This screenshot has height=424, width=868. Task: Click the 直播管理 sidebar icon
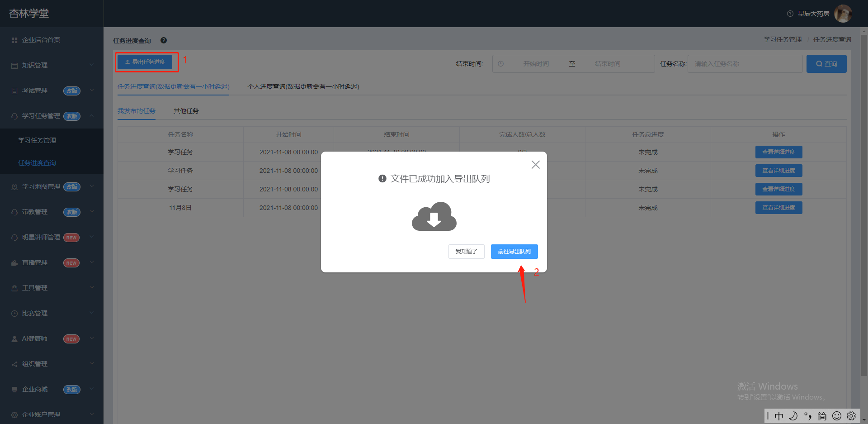[14, 263]
